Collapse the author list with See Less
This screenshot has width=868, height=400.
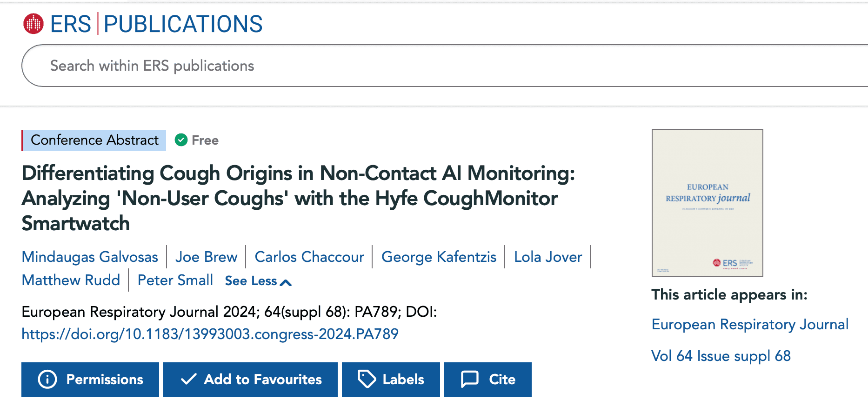point(250,280)
